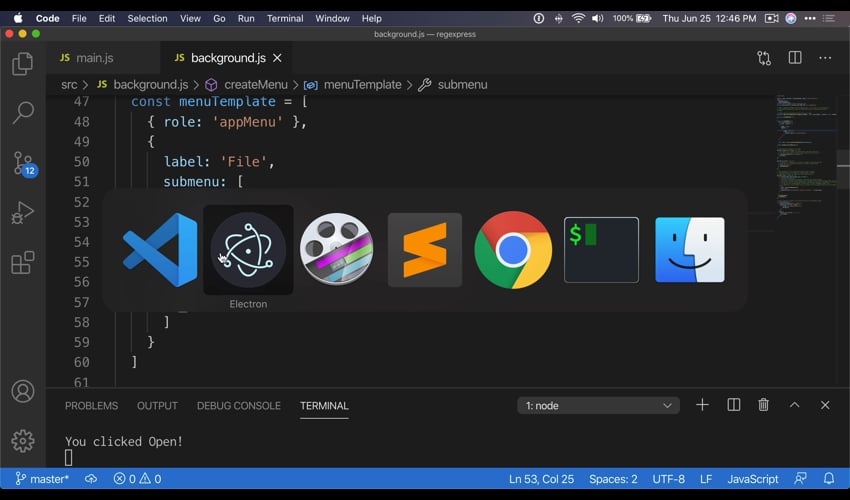Open the Apple menu

[x=18, y=18]
